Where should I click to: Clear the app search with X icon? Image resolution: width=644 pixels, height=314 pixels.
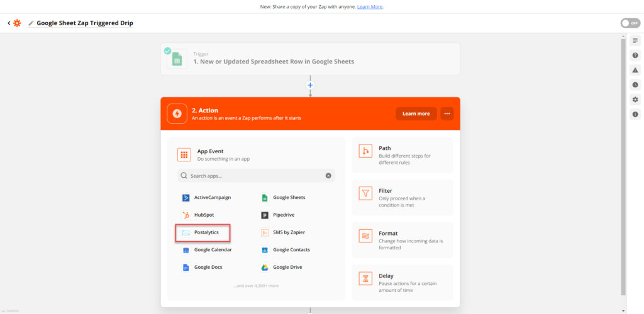tap(328, 175)
